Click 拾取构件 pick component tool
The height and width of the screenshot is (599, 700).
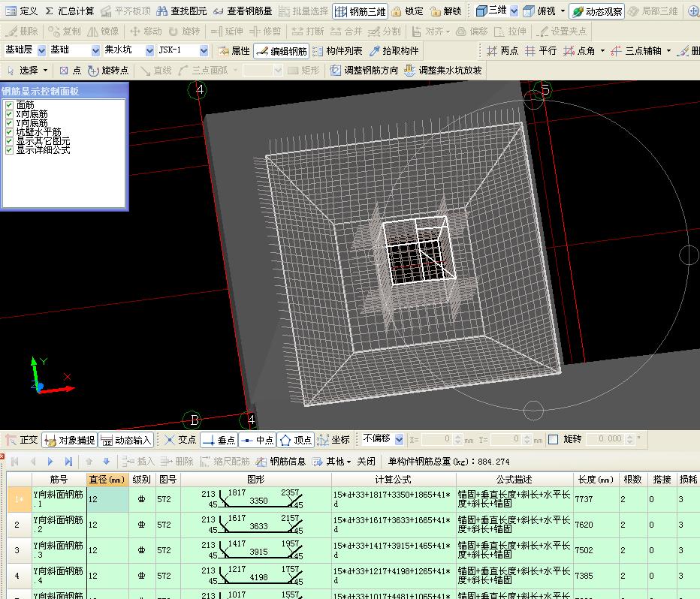[x=394, y=51]
